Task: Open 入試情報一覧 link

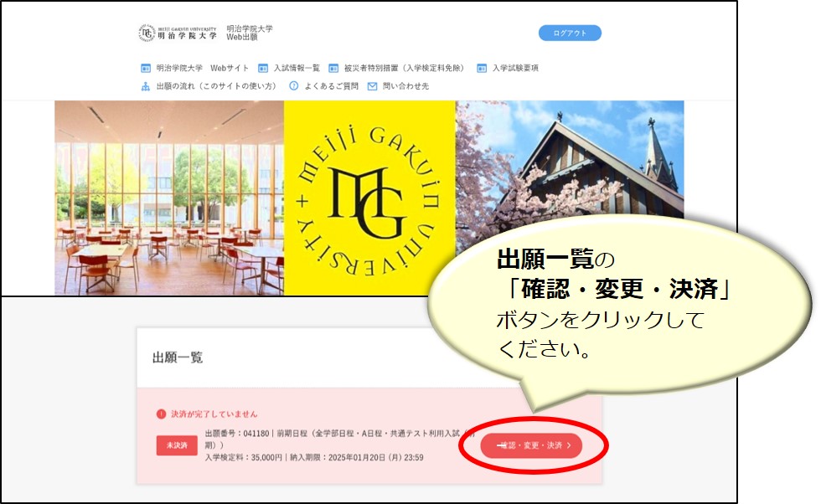Action: 297,68
